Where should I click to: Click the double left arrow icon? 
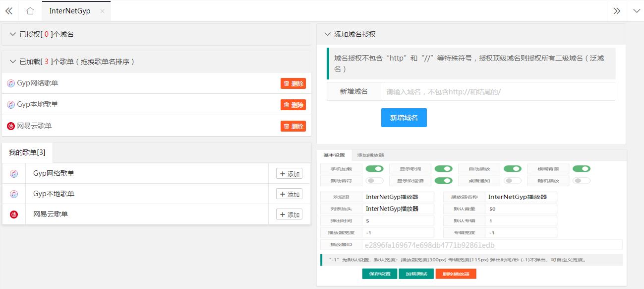tap(9, 11)
